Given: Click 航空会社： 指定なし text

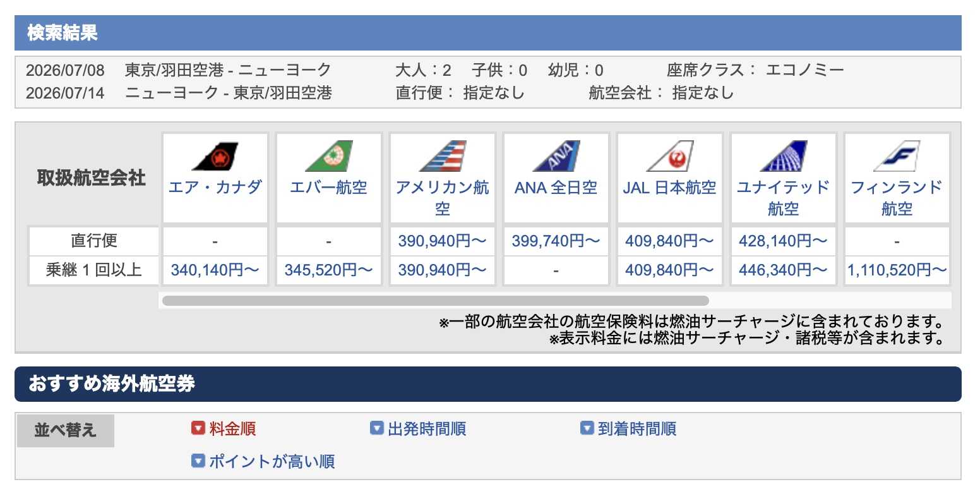Looking at the screenshot, I should (x=662, y=93).
